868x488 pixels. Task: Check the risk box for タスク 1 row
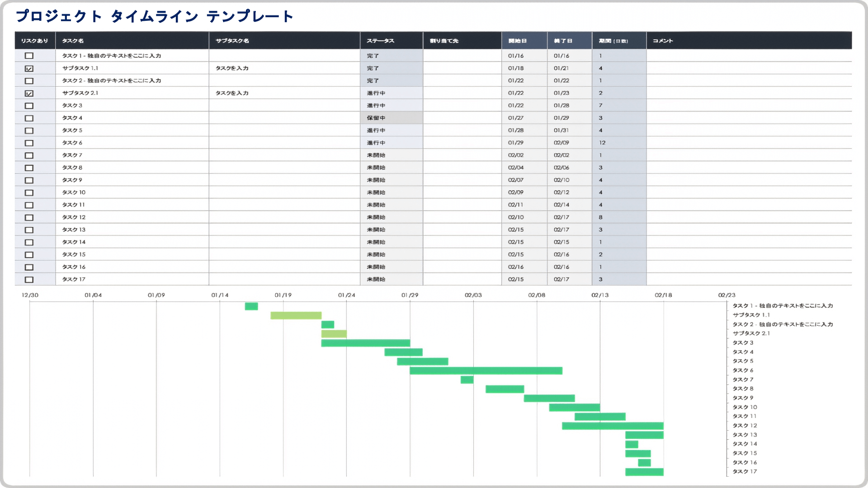pos(29,56)
